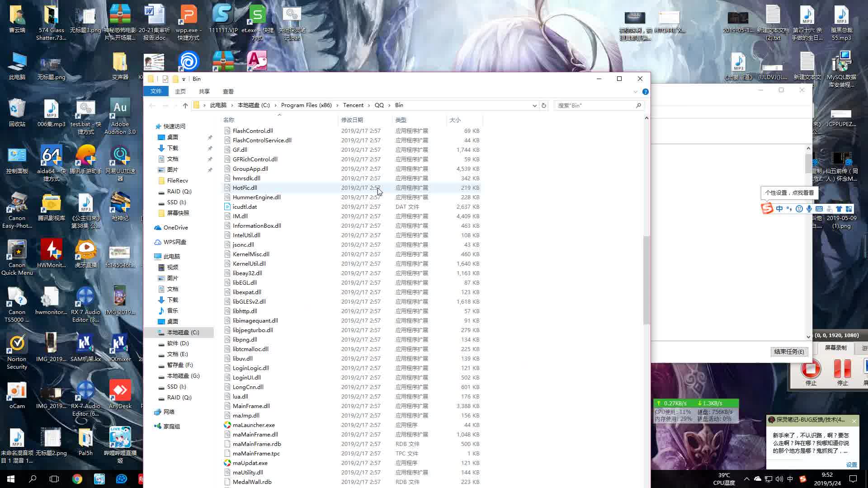
Task: Open the 主页 ribbon tab
Action: pos(180,91)
